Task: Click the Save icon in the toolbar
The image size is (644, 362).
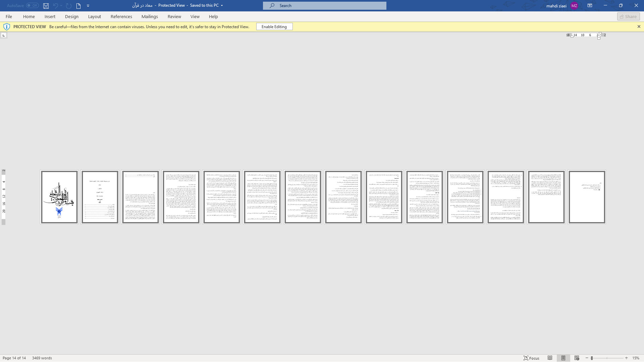Action: pyautogui.click(x=46, y=6)
